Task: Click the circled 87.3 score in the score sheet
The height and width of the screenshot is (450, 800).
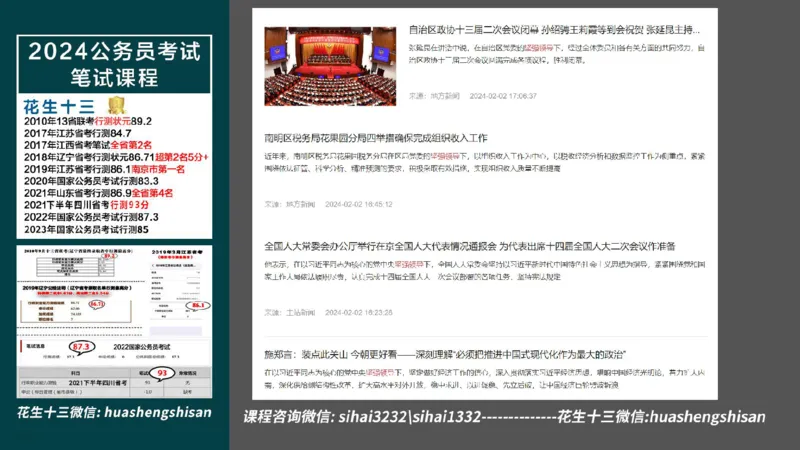Action: (82, 347)
